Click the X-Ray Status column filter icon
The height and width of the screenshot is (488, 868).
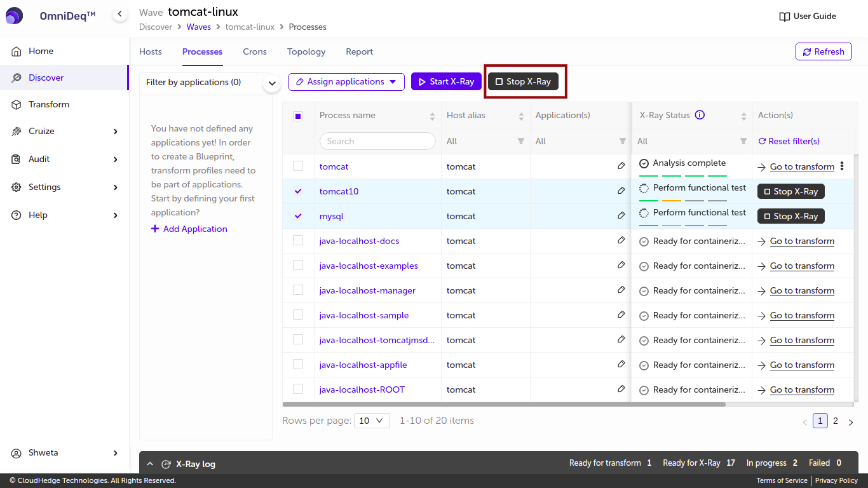tap(743, 141)
